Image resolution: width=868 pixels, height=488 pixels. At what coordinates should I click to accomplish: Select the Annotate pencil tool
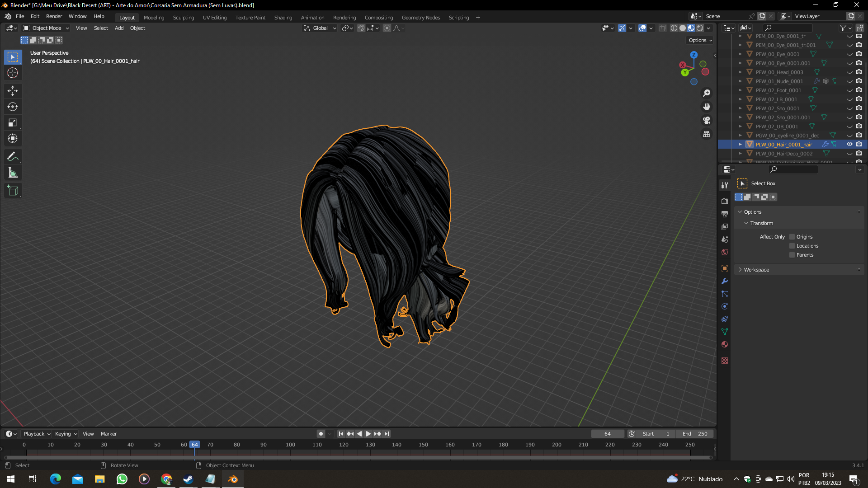[x=13, y=156]
